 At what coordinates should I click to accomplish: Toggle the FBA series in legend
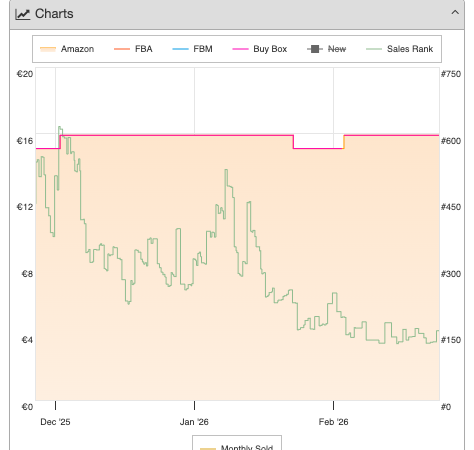(x=133, y=49)
